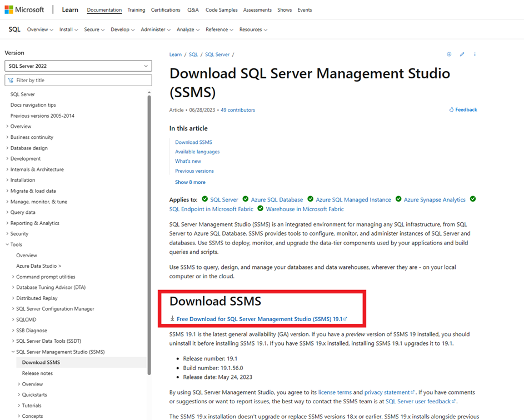The image size is (524, 420).
Task: Open the SQL Server 2022 version dropdown
Action: 78,66
